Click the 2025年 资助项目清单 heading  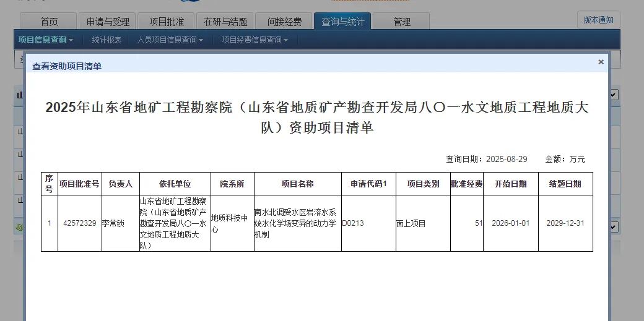pyautogui.click(x=316, y=118)
